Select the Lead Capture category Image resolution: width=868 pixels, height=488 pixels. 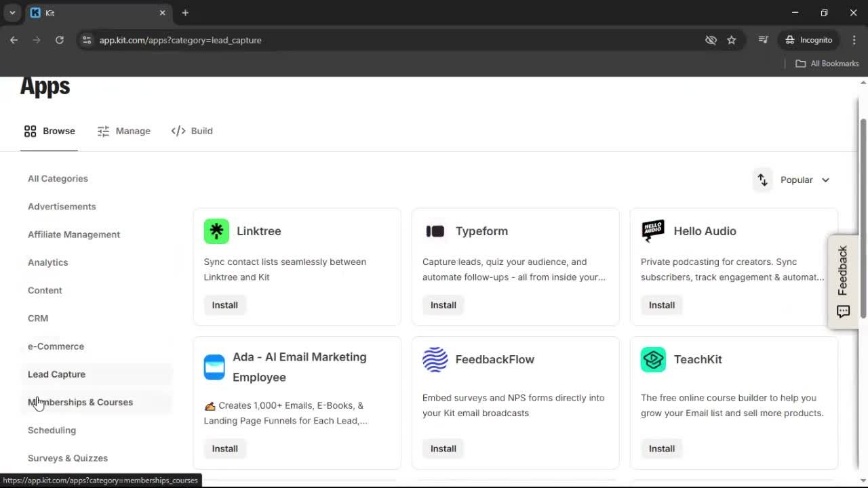coord(56,374)
